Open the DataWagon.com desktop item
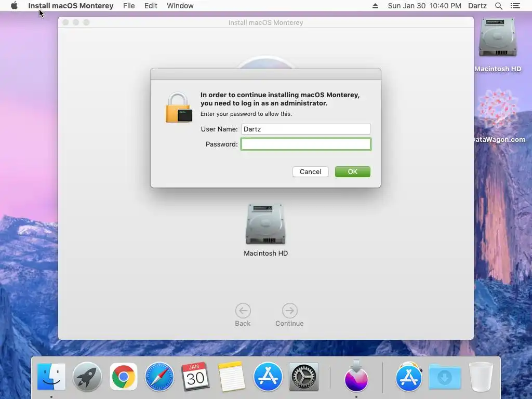532x399 pixels. click(x=498, y=116)
